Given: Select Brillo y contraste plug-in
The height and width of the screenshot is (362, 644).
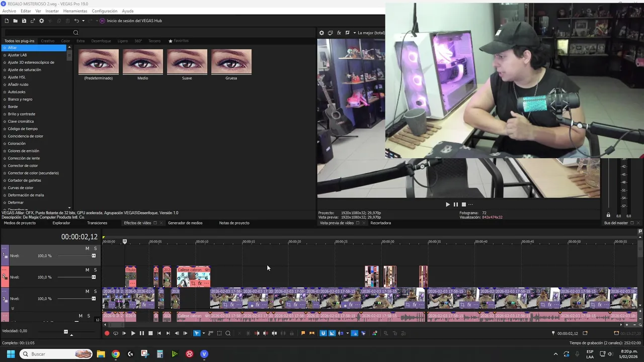Looking at the screenshot, I should click(22, 114).
